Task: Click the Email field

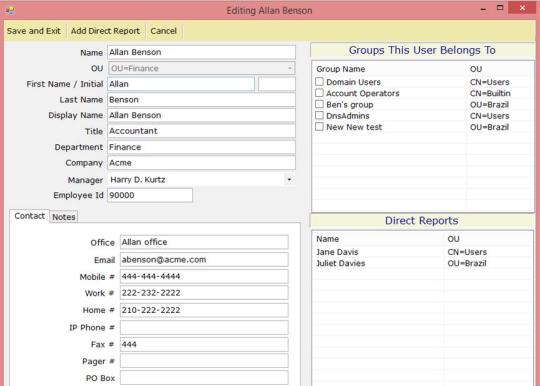Action: coord(204,260)
